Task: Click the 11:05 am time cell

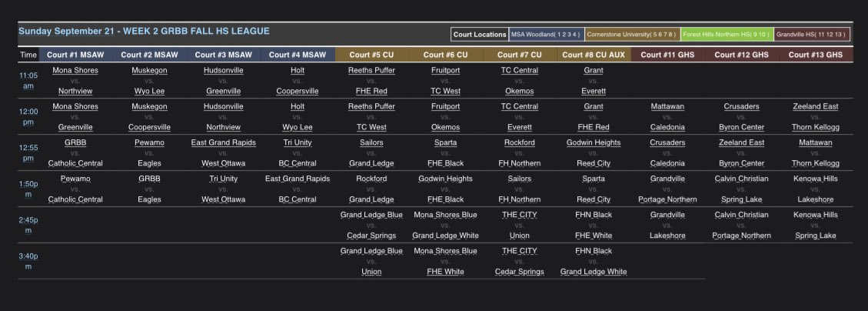Action: [x=28, y=80]
